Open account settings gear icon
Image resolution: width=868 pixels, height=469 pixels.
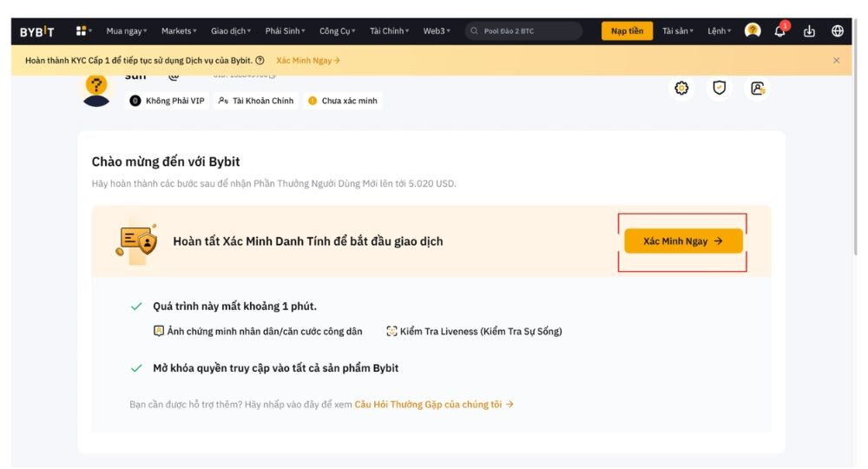coord(681,88)
